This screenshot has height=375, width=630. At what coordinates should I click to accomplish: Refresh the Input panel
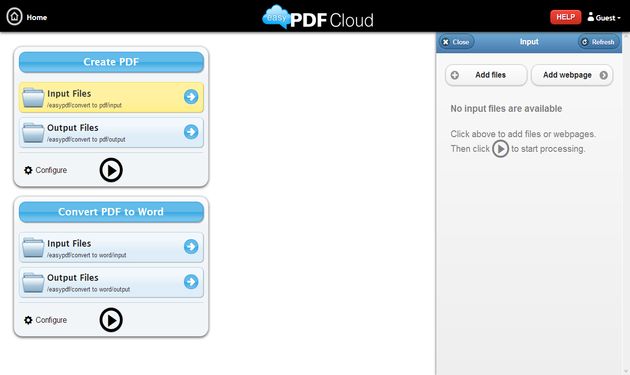coord(599,42)
